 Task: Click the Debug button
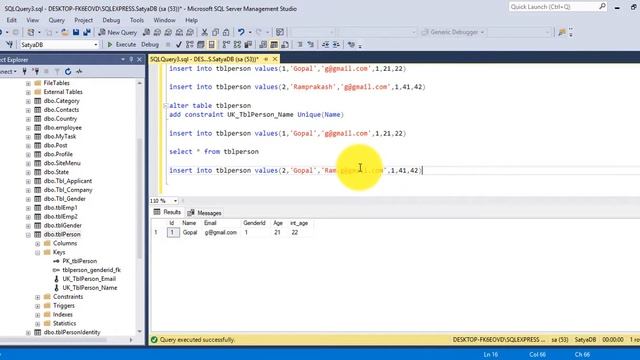click(x=150, y=44)
